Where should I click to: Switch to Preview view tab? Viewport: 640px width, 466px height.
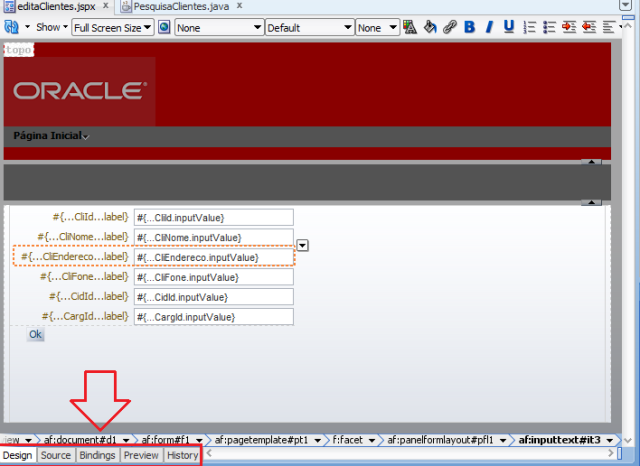pos(141,455)
